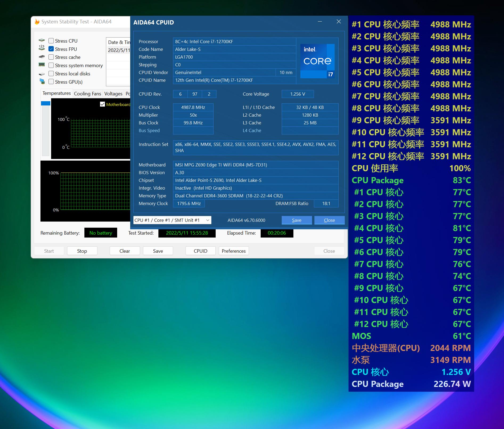Enable the Stress system memory checkbox
The image size is (504, 429).
pyautogui.click(x=51, y=65)
